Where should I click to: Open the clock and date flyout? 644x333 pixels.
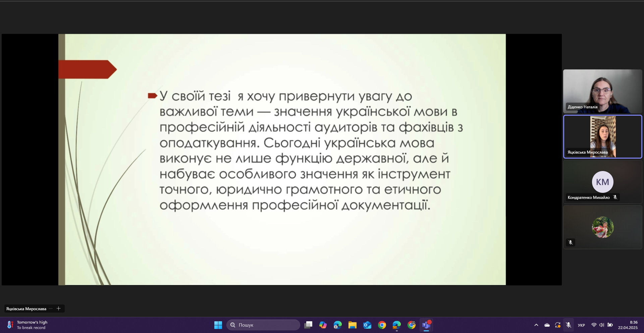click(628, 325)
